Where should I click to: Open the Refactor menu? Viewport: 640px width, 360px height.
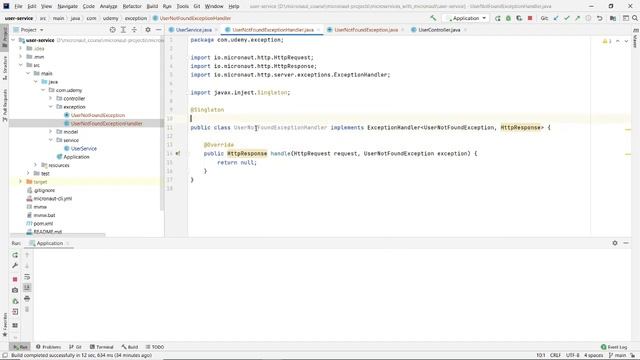pyautogui.click(x=132, y=7)
